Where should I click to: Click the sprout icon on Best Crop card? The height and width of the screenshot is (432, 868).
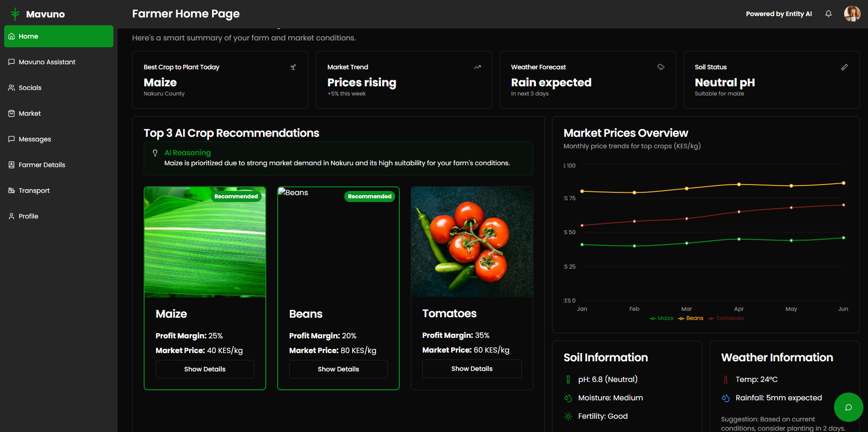click(293, 67)
